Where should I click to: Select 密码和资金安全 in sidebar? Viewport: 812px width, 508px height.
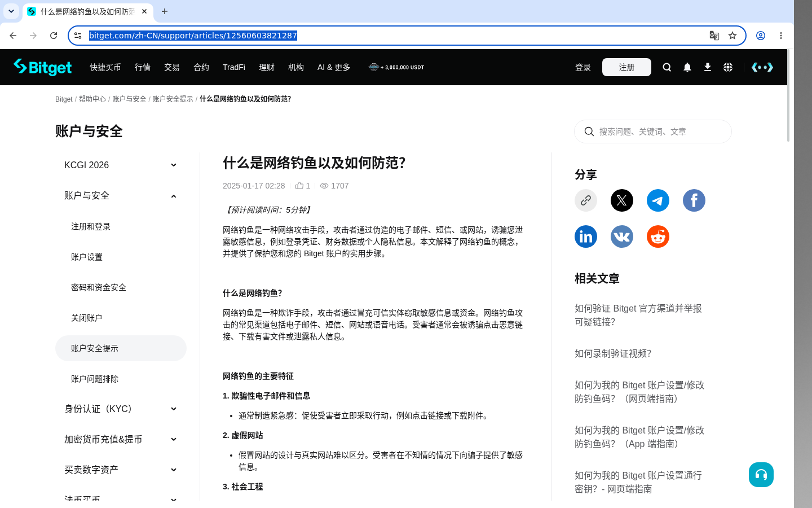121,287
